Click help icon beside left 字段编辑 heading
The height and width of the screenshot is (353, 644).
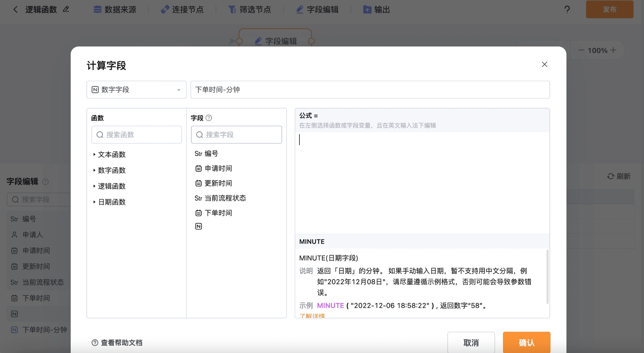point(45,182)
